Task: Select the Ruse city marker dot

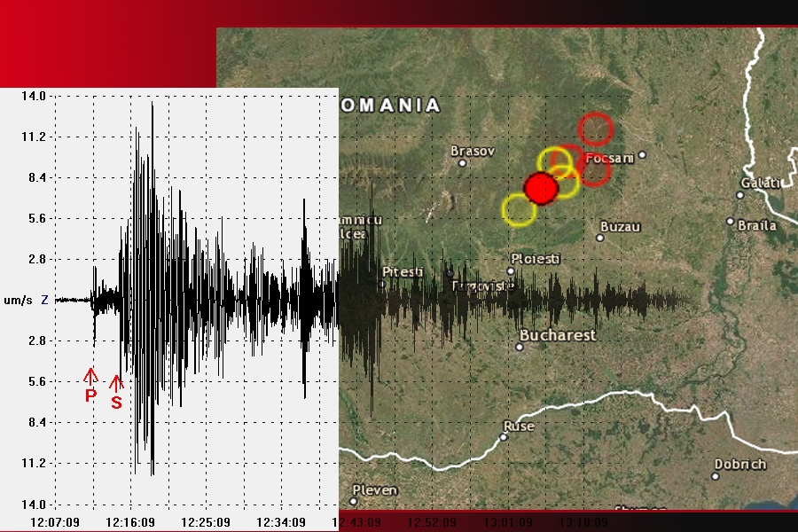Action: [505, 437]
